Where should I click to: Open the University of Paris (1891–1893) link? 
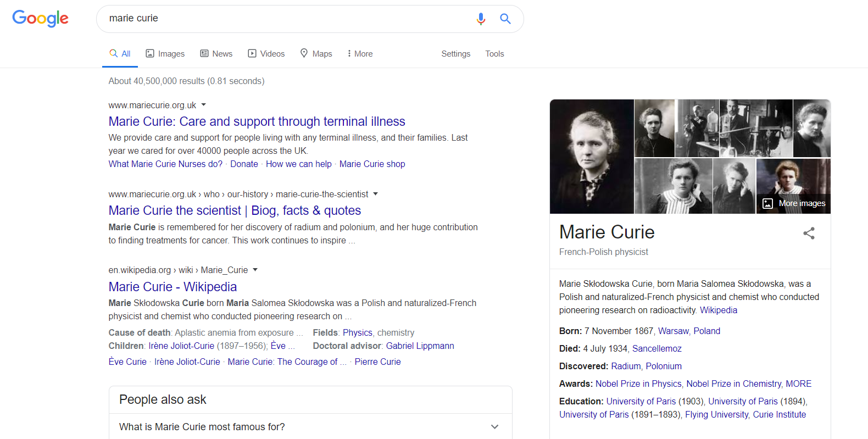point(594,414)
